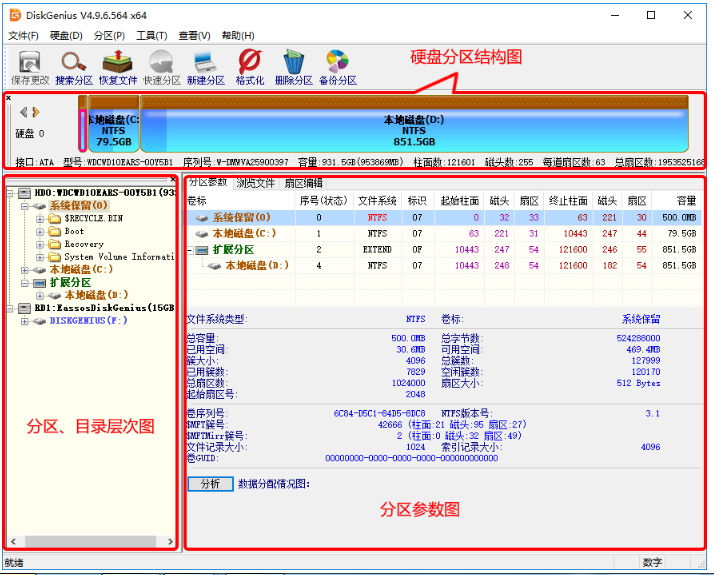Select the RD1 EassosDiskGenius disk icon
Screen dimensions: 714x575
24,308
